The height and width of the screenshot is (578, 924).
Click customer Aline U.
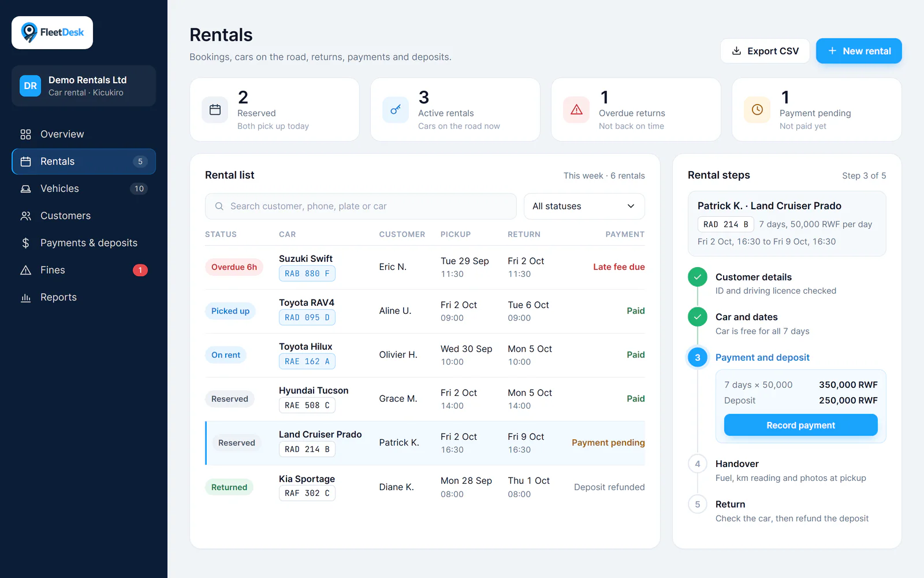[395, 310]
